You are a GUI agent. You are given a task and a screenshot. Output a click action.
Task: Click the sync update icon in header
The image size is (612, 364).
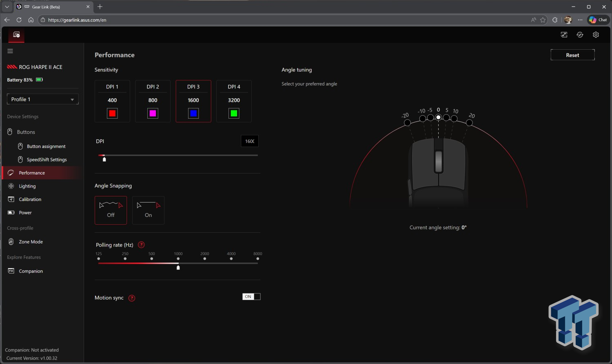(580, 35)
